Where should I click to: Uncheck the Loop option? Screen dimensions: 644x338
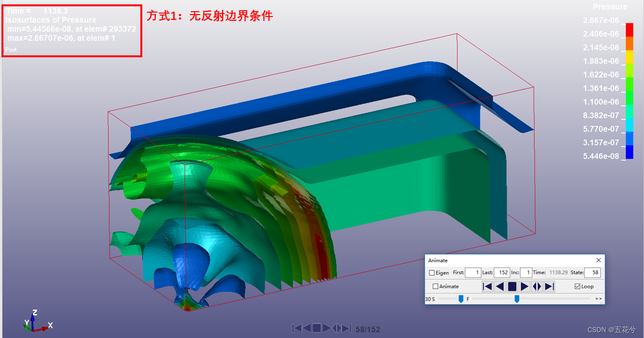point(577,287)
